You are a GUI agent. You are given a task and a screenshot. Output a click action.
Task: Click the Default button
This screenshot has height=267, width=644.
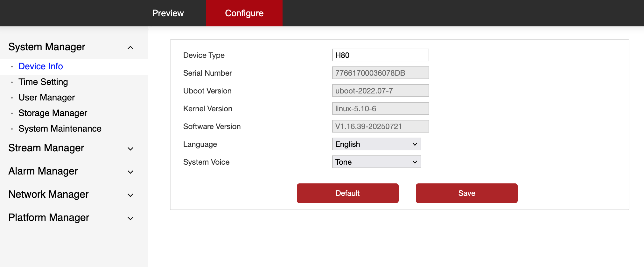tap(347, 193)
